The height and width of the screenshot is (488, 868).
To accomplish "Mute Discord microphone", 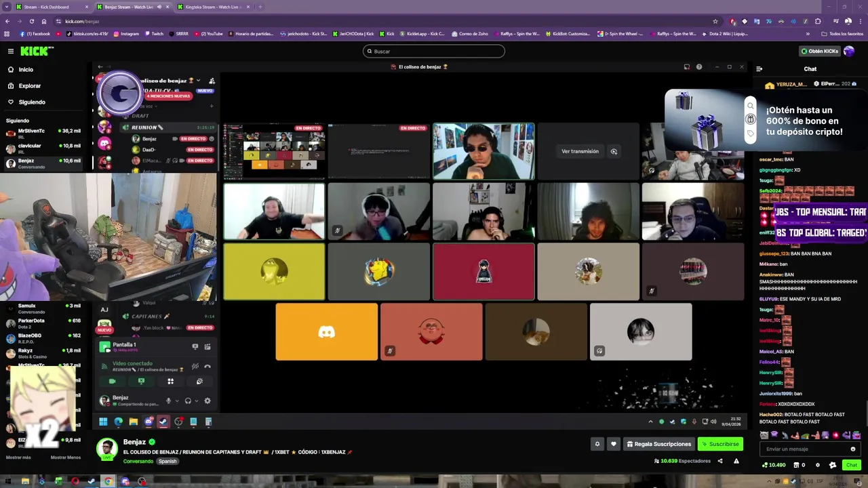I will 169,401.
